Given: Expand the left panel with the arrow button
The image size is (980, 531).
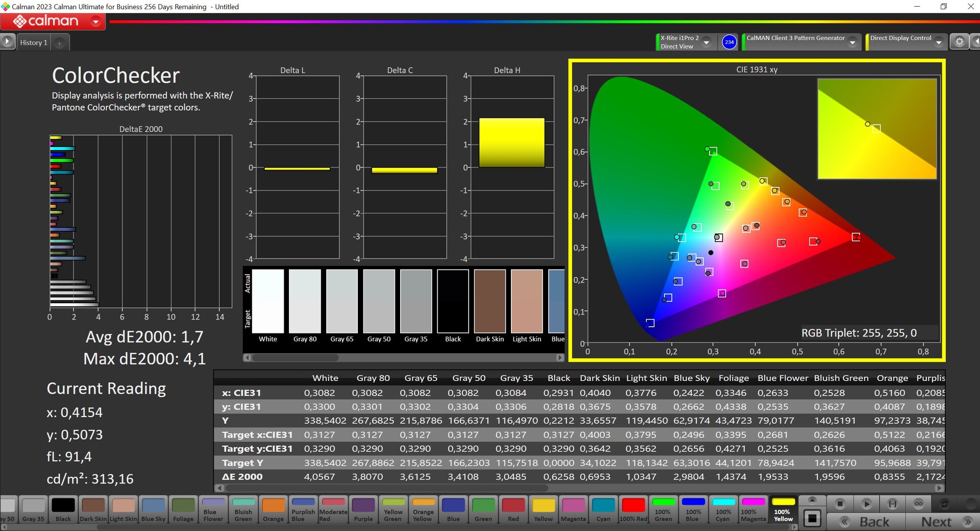Looking at the screenshot, I should (7, 42).
